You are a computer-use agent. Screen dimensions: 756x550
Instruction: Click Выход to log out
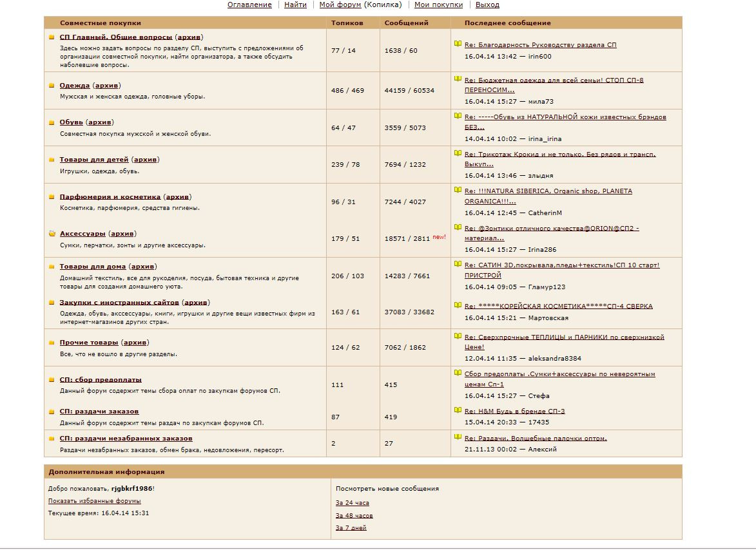487,5
